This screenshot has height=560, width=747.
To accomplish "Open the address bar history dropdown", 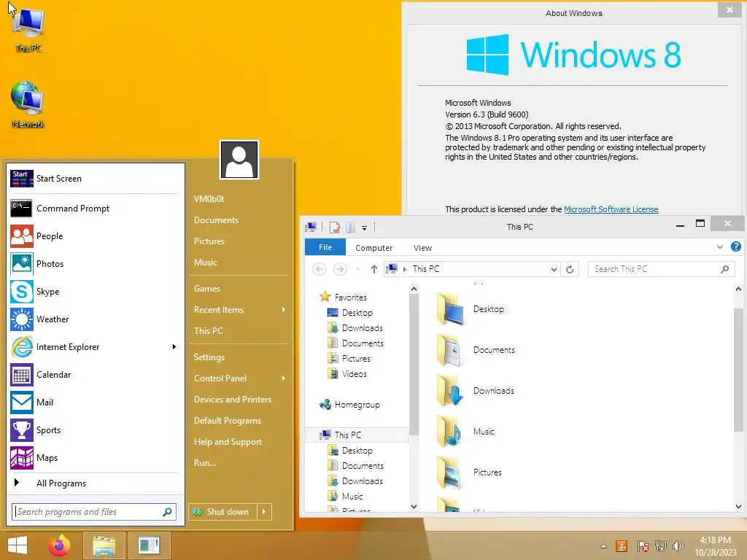I will [x=554, y=270].
